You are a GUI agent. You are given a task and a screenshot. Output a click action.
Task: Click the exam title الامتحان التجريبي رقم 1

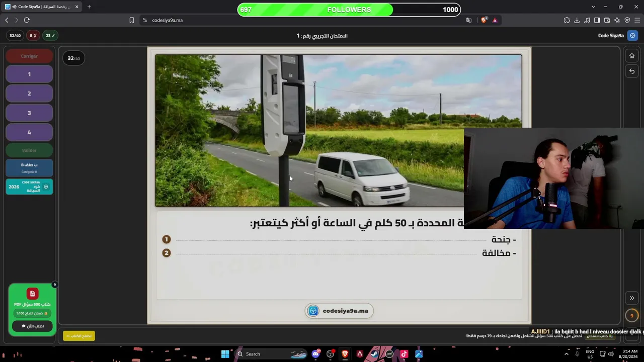tap(322, 36)
